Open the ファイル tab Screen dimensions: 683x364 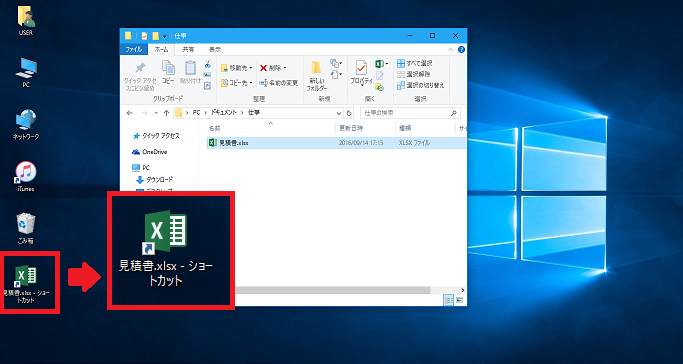(134, 50)
